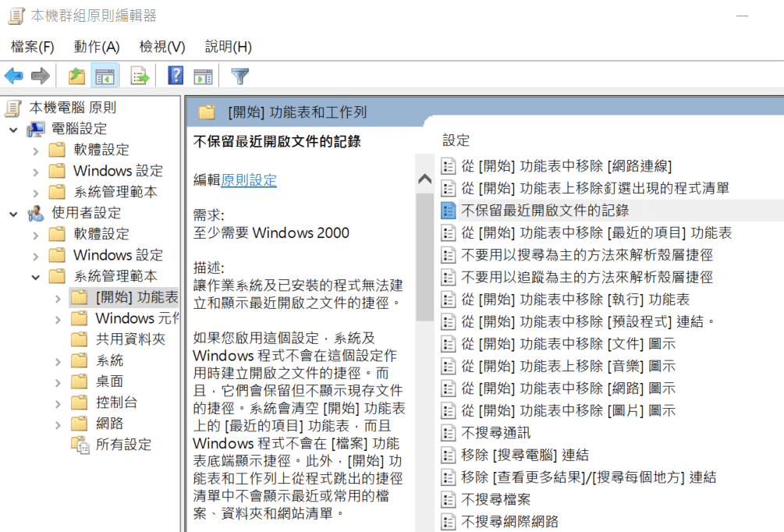784x532 pixels.
Task: Toggle the Show/Hide action pane icon
Action: (203, 76)
